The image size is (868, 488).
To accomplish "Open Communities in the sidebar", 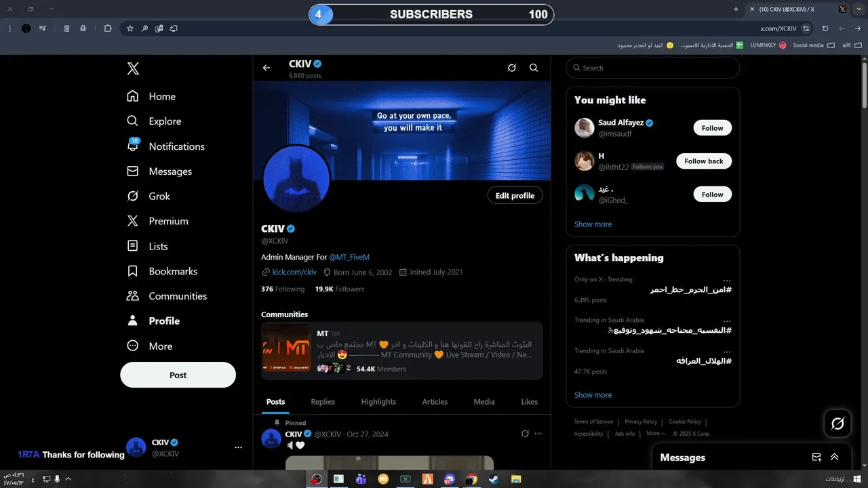I will pyautogui.click(x=167, y=296).
